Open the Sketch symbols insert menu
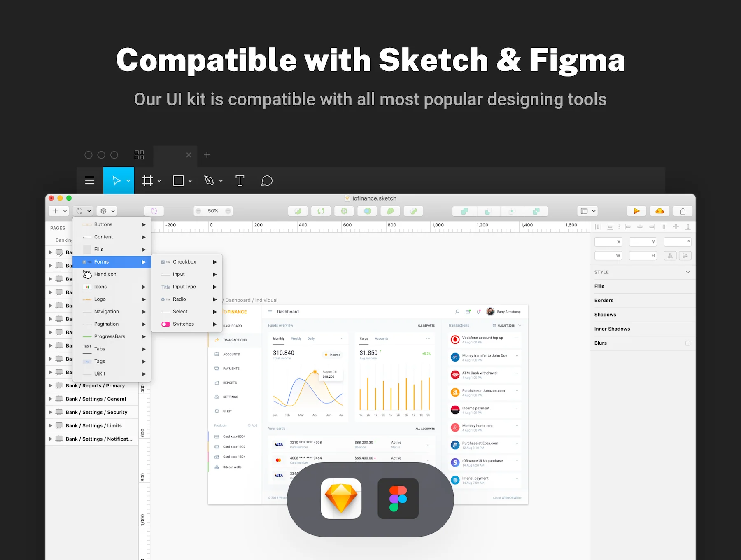Viewport: 741px width, 560px height. click(x=83, y=211)
